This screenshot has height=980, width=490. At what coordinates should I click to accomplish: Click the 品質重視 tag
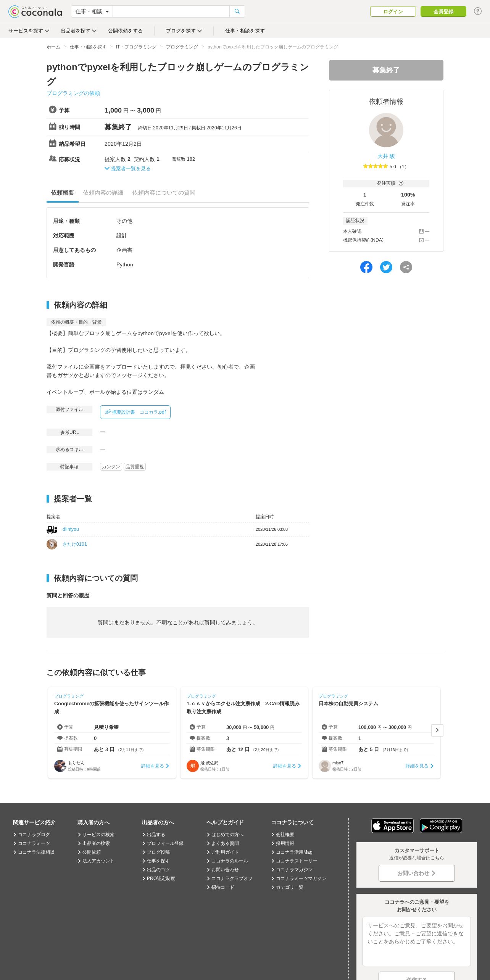coord(135,467)
